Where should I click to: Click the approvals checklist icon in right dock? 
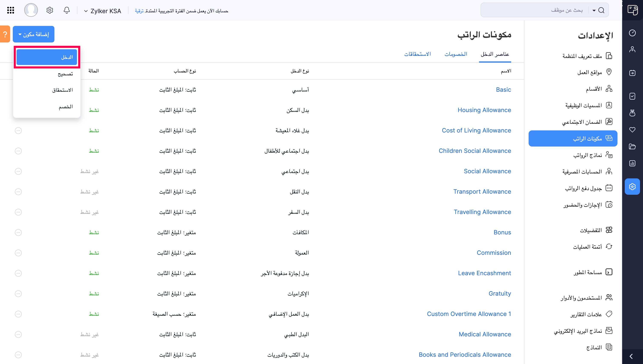[633, 96]
